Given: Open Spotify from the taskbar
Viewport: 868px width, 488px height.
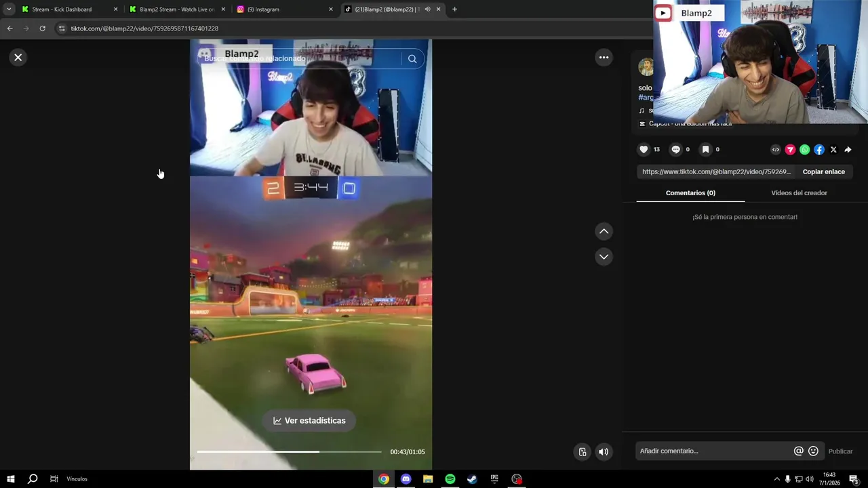Looking at the screenshot, I should click(450, 479).
